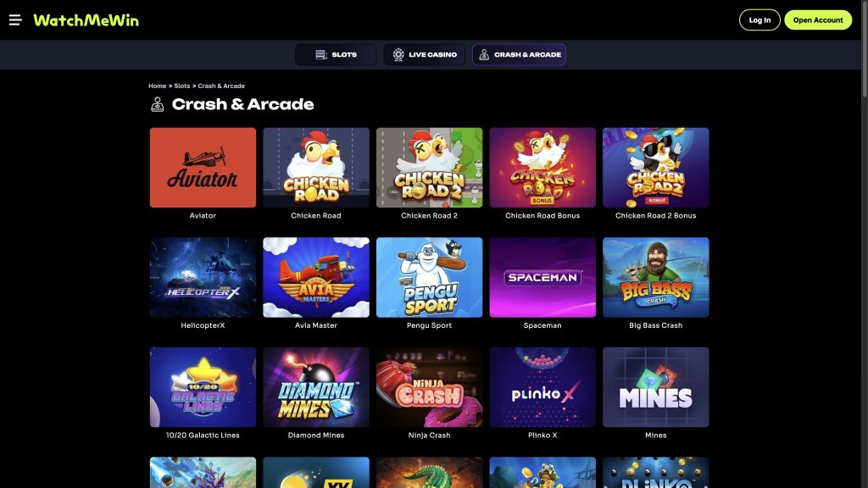Image resolution: width=868 pixels, height=488 pixels.
Task: Open the Diamond Mines game thumbnail
Action: (316, 387)
